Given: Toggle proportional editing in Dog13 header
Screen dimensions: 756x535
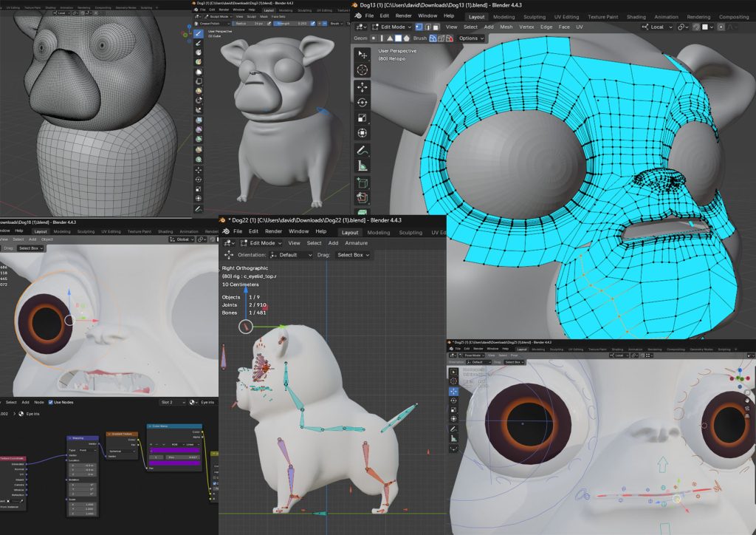Looking at the screenshot, I should pyautogui.click(x=721, y=27).
